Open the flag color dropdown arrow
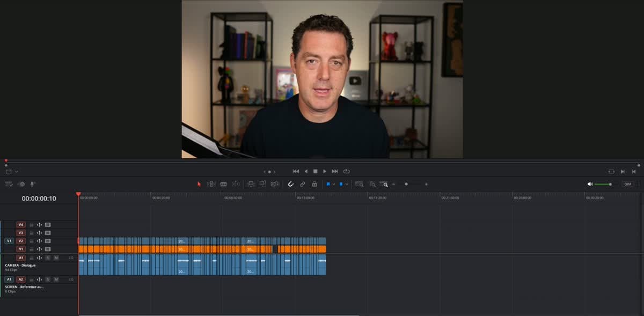644x316 pixels. 334,184
